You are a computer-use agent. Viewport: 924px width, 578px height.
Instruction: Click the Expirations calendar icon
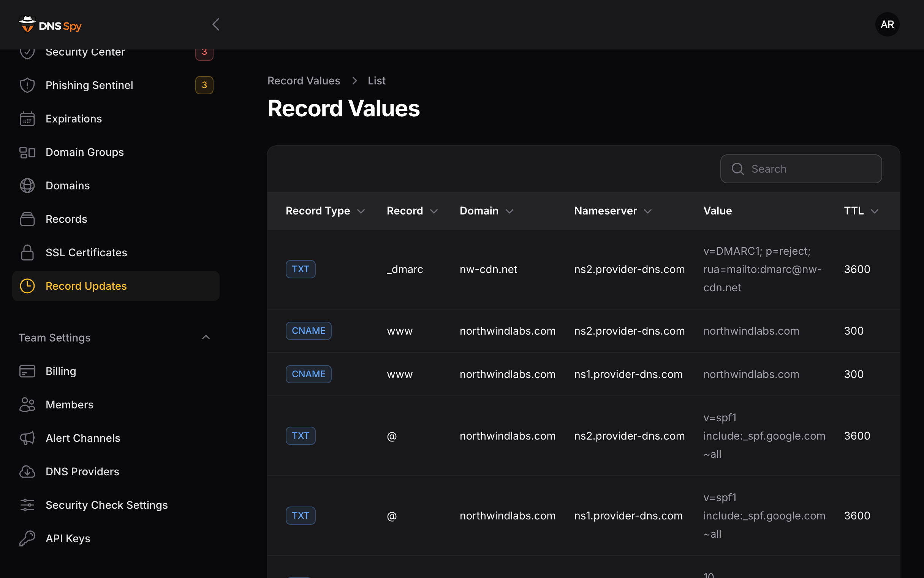(x=27, y=119)
